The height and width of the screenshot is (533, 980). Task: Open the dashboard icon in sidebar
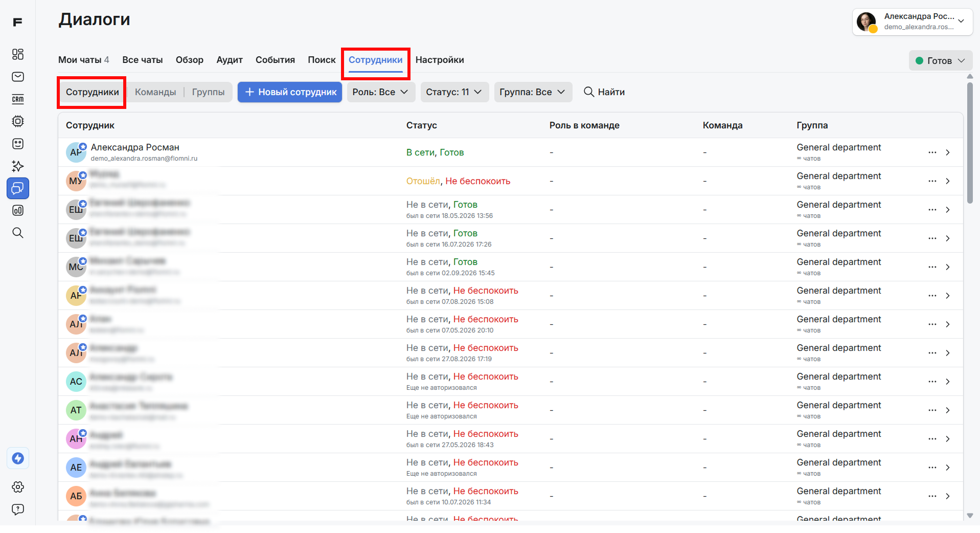click(18, 54)
